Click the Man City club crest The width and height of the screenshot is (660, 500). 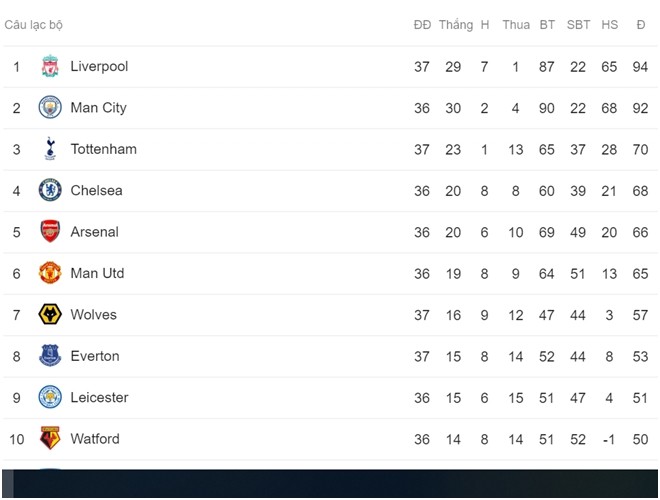(50, 107)
